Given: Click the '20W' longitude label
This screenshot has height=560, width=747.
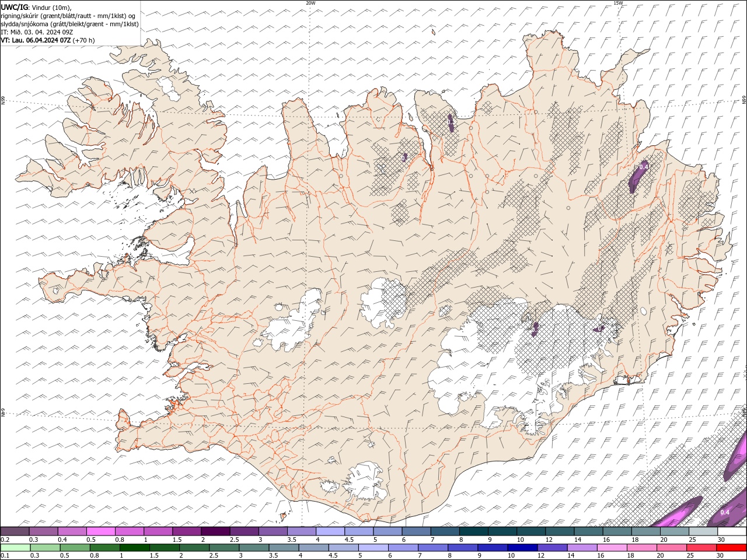Looking at the screenshot, I should pos(310,3).
